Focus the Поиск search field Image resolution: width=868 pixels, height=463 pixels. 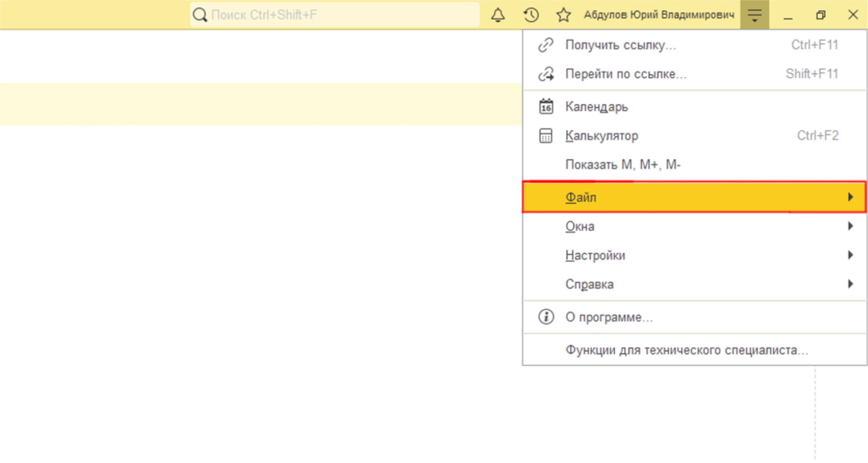coord(339,15)
